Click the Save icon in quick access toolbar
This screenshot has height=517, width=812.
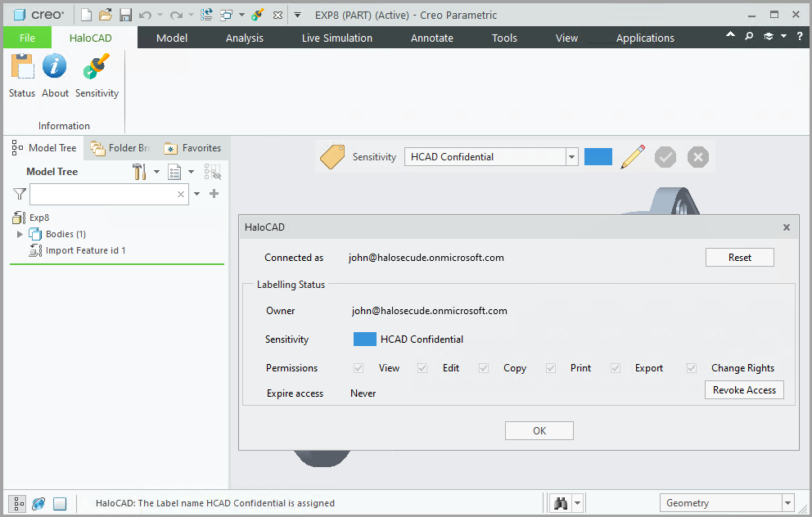tap(124, 14)
